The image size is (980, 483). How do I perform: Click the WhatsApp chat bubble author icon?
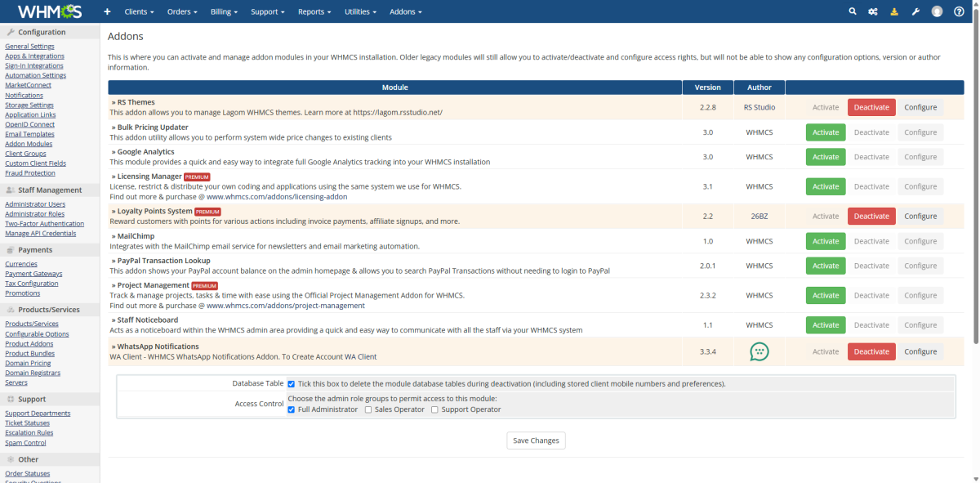(x=759, y=351)
